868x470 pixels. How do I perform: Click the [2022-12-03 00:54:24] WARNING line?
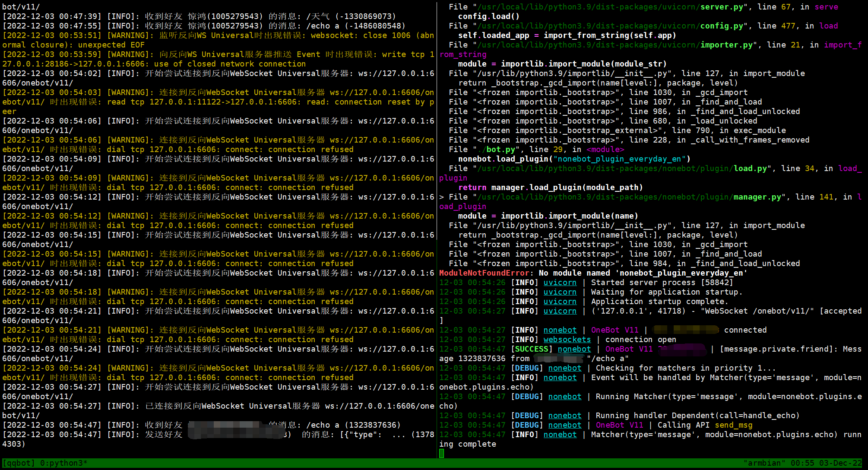click(218, 373)
